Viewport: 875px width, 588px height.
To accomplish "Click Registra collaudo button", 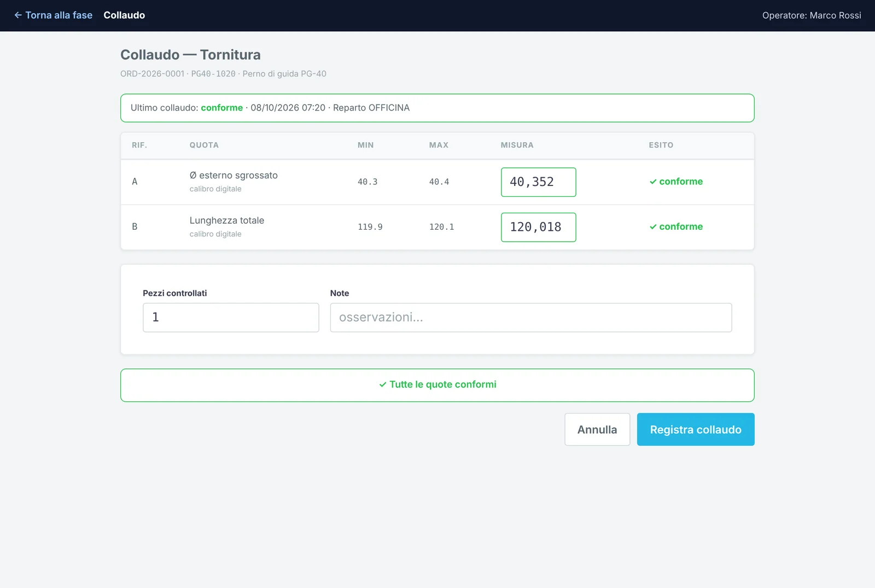I will click(696, 429).
